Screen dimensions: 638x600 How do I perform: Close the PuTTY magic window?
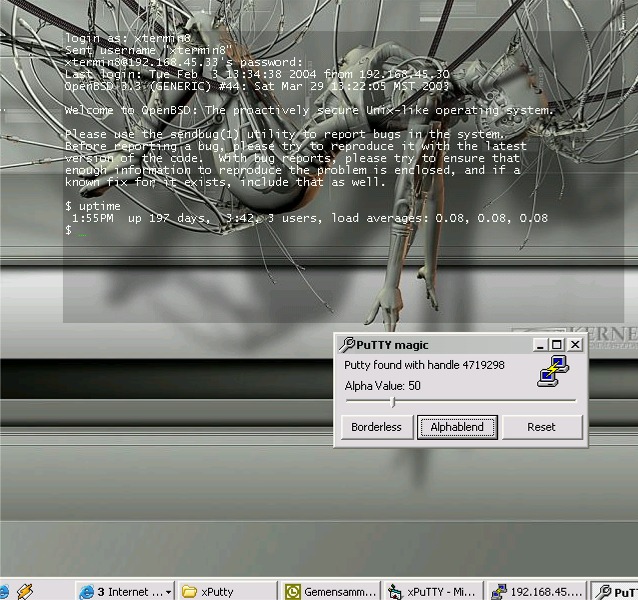coord(575,345)
